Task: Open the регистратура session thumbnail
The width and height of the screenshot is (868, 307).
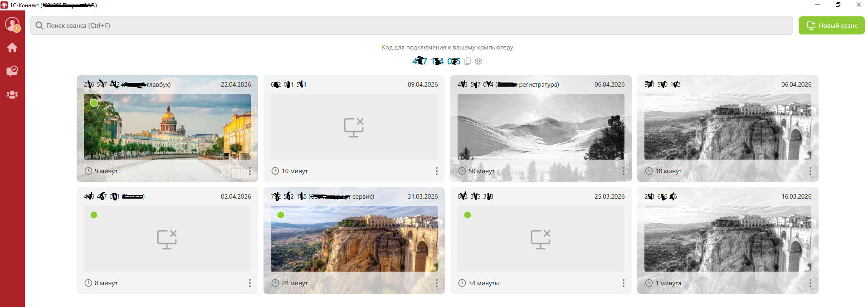Action: pyautogui.click(x=541, y=127)
